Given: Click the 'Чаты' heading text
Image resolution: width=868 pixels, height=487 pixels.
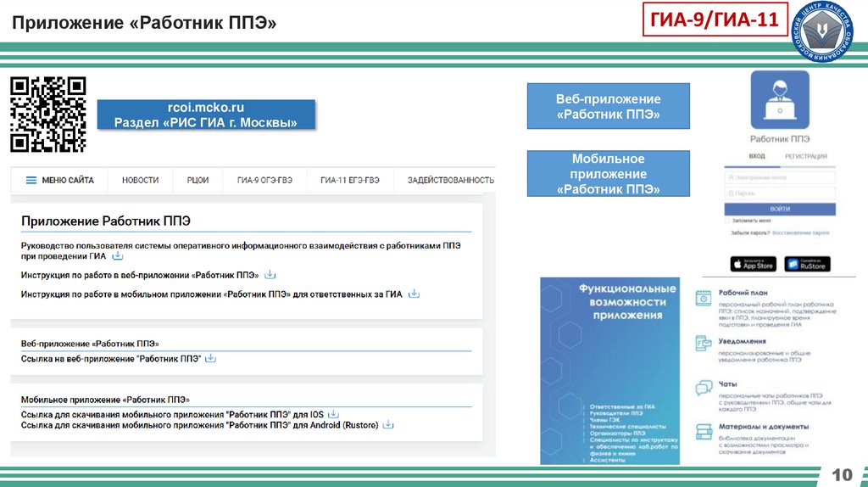Looking at the screenshot, I should (727, 384).
